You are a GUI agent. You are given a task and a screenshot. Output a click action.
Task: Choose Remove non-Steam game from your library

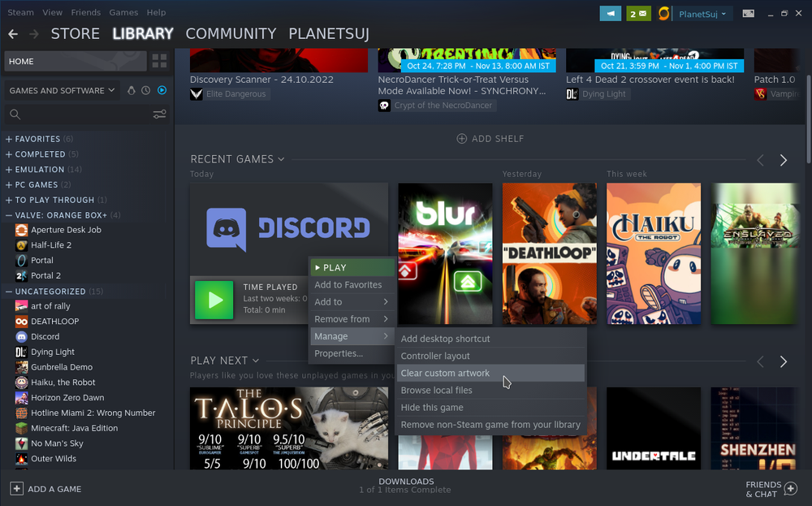pos(490,425)
